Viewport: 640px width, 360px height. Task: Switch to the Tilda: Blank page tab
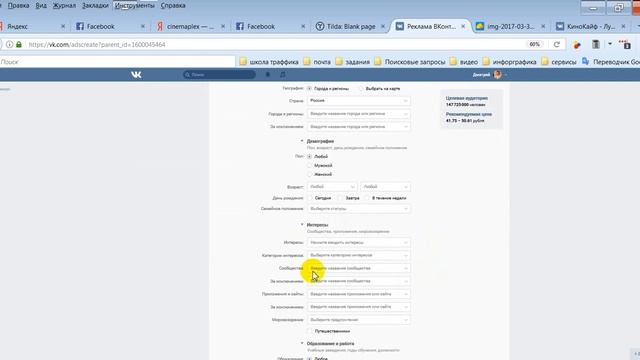pos(350,27)
